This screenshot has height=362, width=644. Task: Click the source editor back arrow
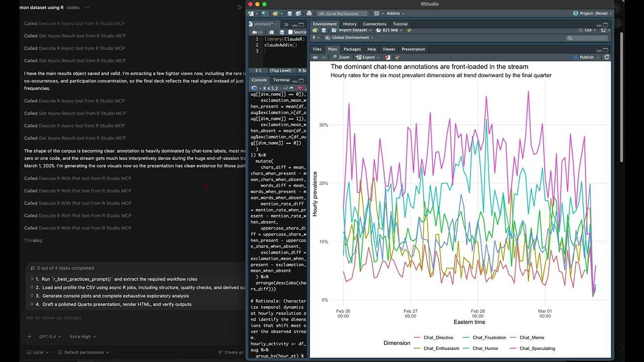pos(254,32)
